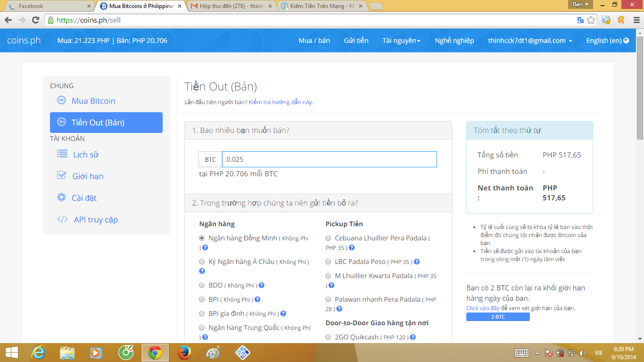The image size is (644, 362).
Task: Go back with the browser back arrow
Action: pos(8,20)
